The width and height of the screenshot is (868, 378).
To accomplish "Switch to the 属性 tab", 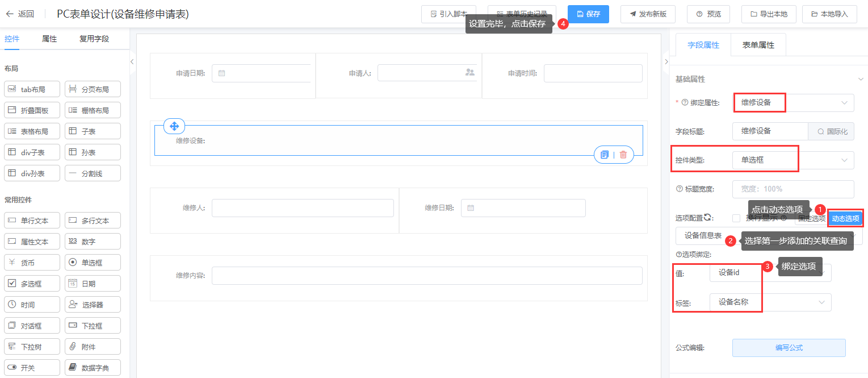I will click(x=49, y=39).
